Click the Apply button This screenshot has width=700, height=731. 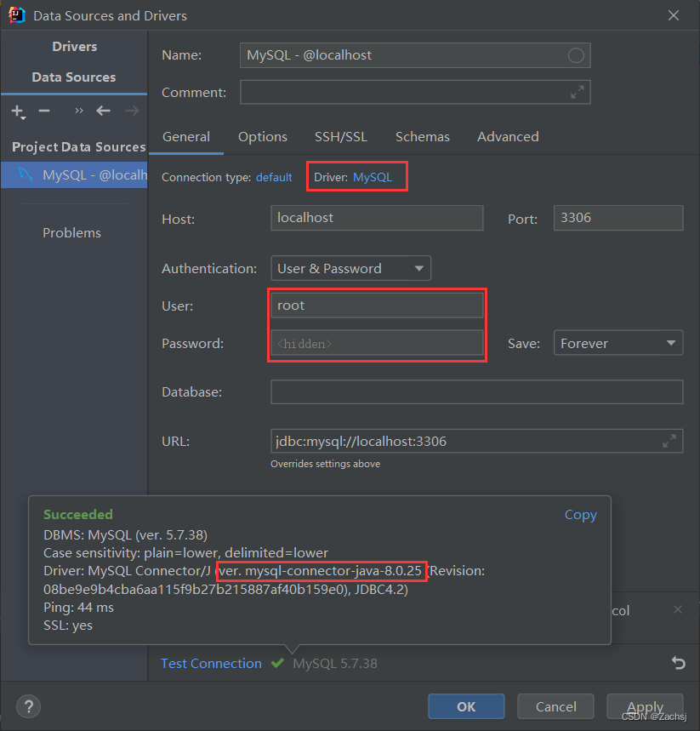tap(645, 706)
